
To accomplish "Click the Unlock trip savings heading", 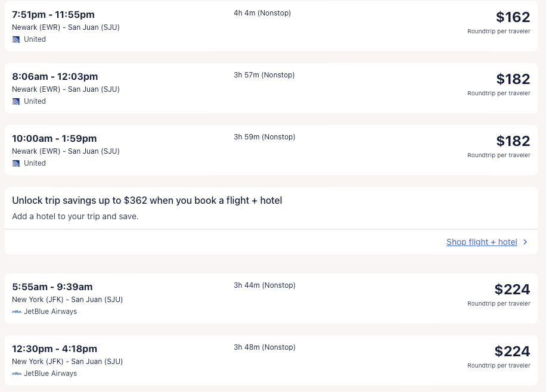I will pyautogui.click(x=147, y=201).
